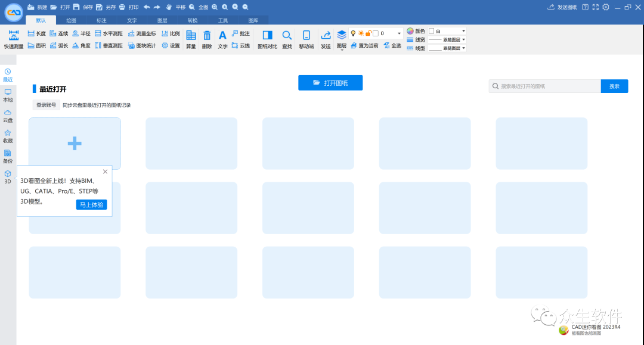The image size is (644, 345).
Task: Click 全图 zoom extents tool
Action: 199,7
